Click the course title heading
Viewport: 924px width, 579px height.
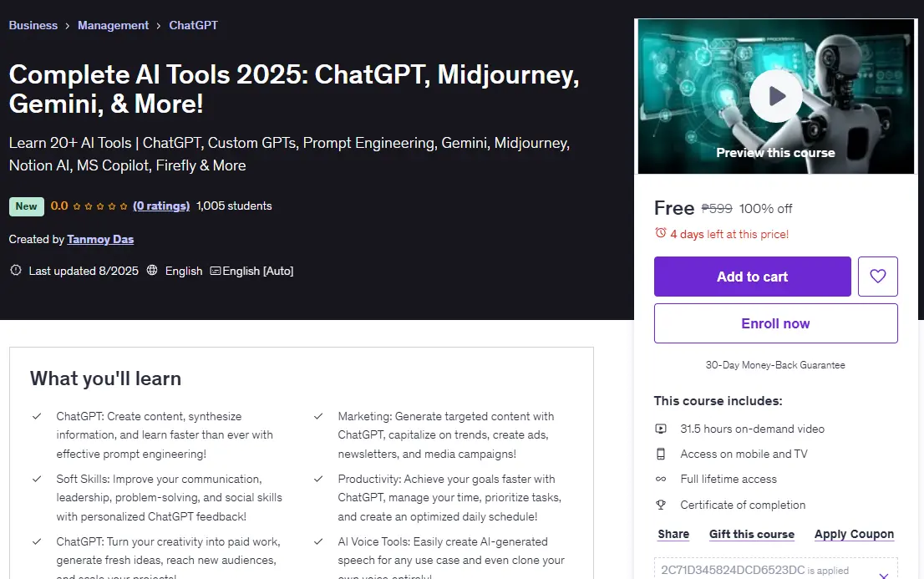pyautogui.click(x=294, y=89)
